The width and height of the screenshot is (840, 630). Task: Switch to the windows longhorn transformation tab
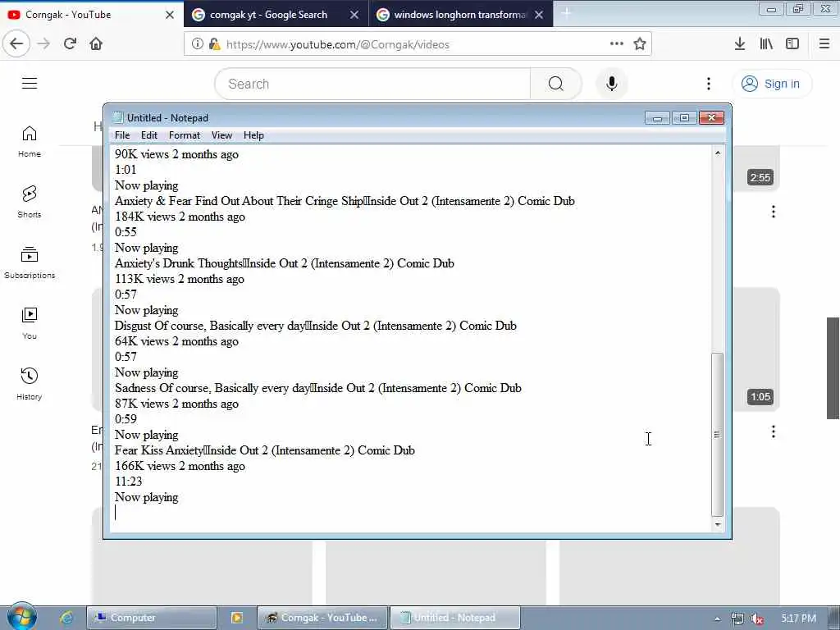453,15
